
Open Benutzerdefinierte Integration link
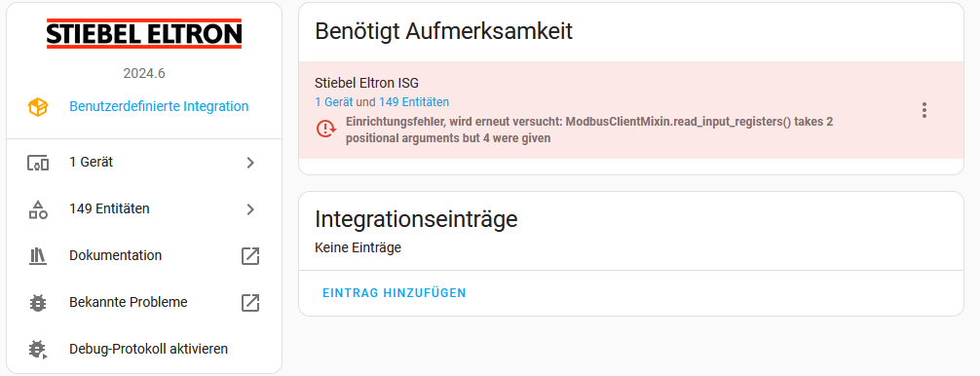[159, 106]
